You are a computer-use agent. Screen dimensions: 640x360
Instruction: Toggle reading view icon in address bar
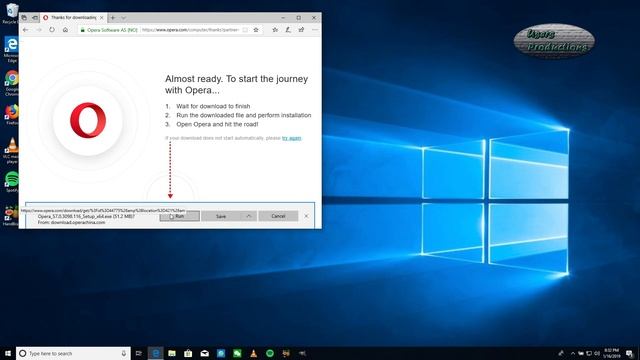pos(245,30)
